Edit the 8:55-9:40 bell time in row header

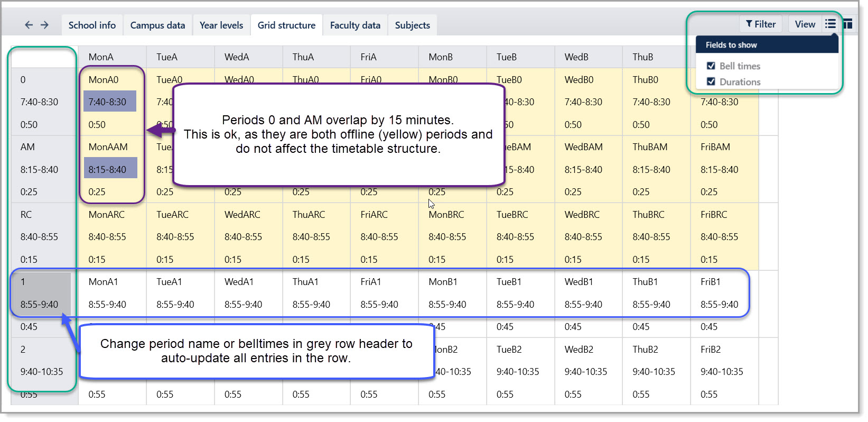(x=40, y=305)
